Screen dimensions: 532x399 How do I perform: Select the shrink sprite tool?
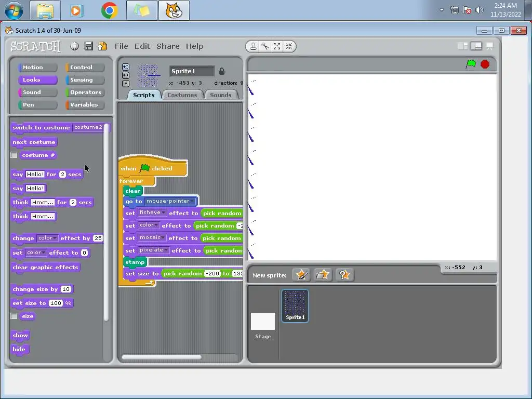pyautogui.click(x=289, y=46)
